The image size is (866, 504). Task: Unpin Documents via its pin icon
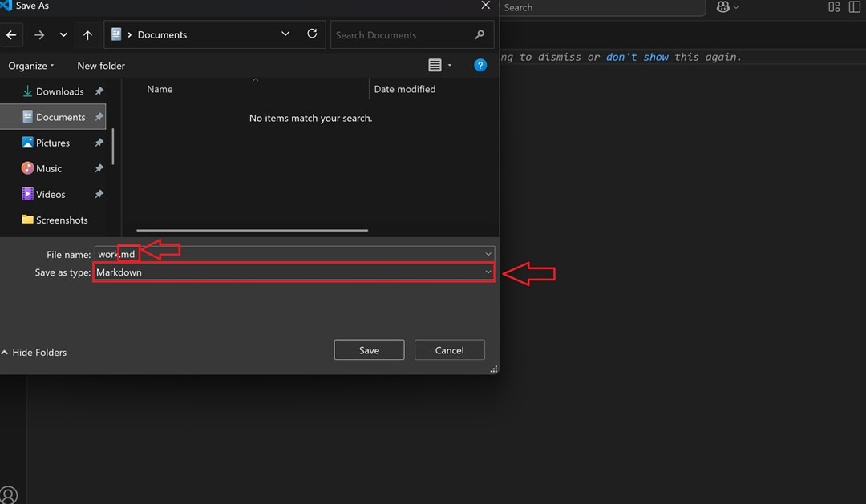pos(99,117)
